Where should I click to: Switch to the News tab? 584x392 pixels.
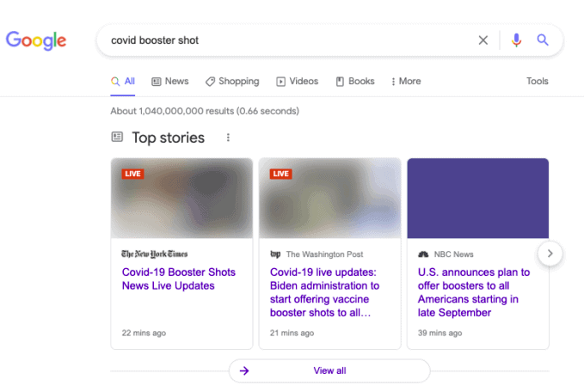[x=170, y=82]
